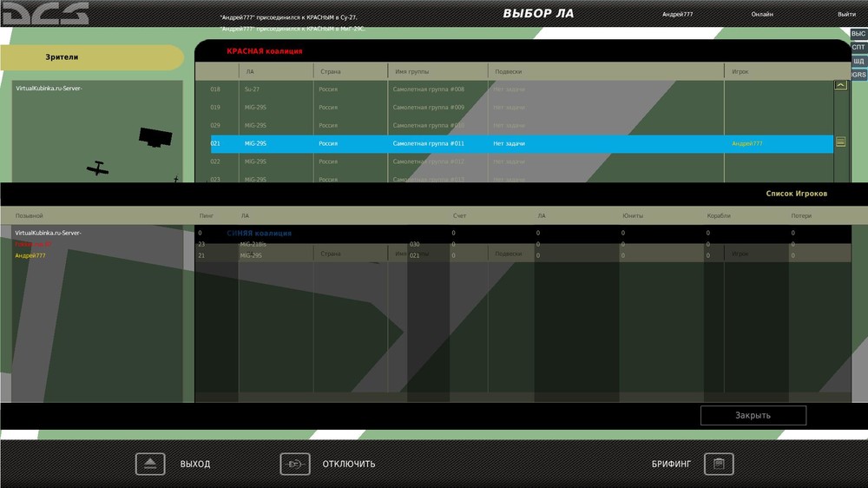Click Андрей777 in the player list

(30, 256)
